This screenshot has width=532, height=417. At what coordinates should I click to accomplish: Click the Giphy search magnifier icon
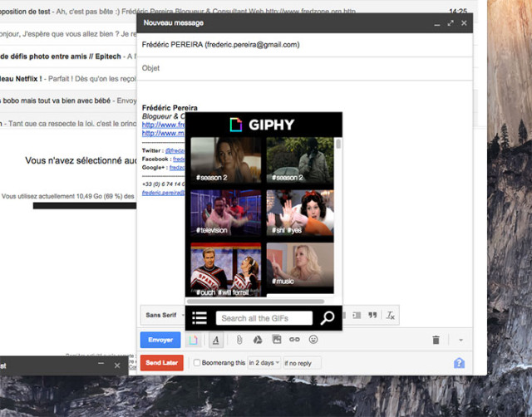328,318
